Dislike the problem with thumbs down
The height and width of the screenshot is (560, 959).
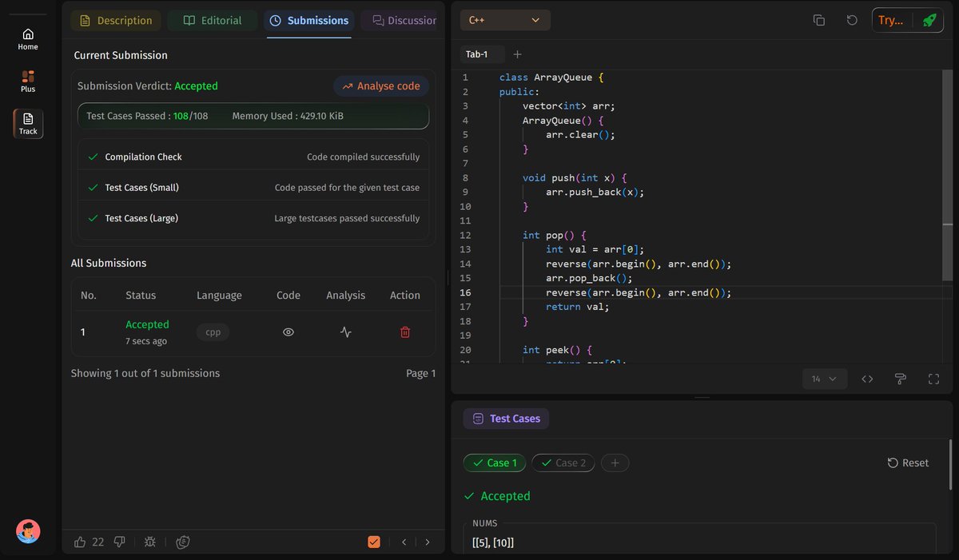coord(120,542)
